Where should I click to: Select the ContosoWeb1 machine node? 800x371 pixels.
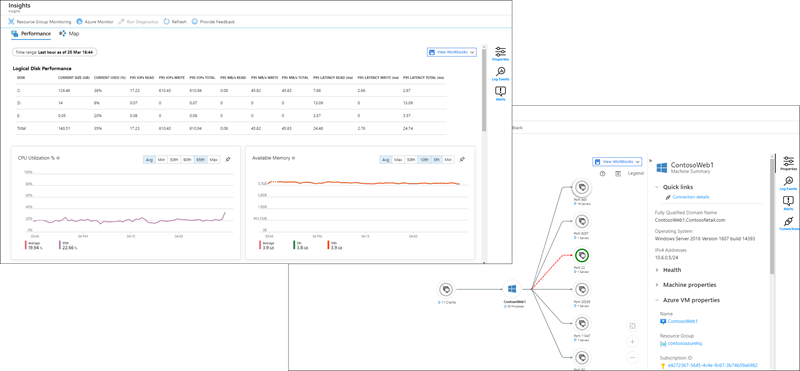(x=511, y=290)
